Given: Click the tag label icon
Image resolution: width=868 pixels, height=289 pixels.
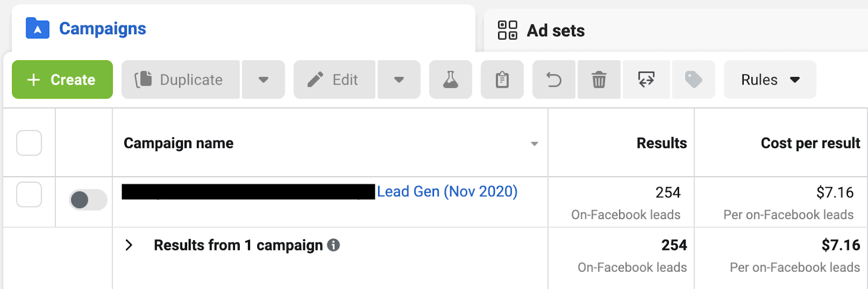Looking at the screenshot, I should 693,80.
